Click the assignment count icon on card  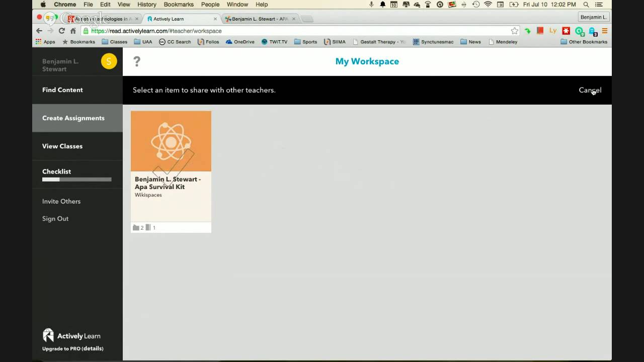click(x=148, y=227)
